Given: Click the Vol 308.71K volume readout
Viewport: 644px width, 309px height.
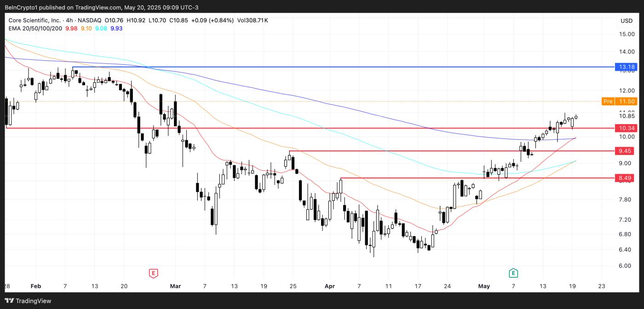Looking at the screenshot, I should (253, 20).
